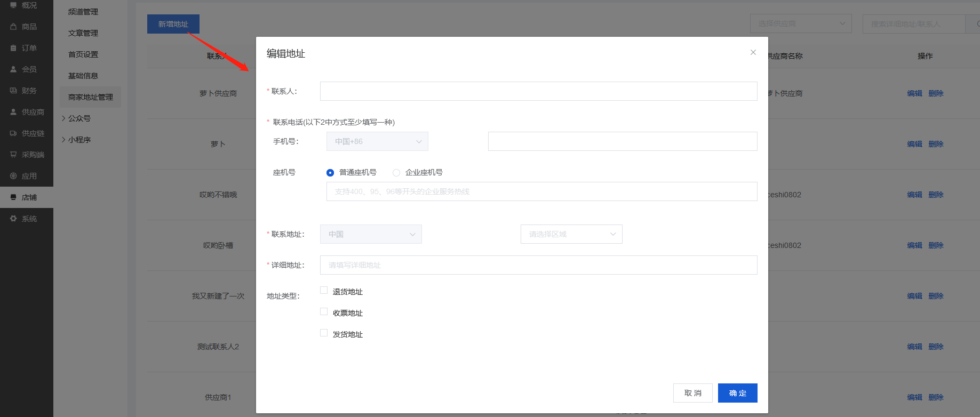The image size is (980, 417).
Task: Go to 首页设置 menu item
Action: 83,54
